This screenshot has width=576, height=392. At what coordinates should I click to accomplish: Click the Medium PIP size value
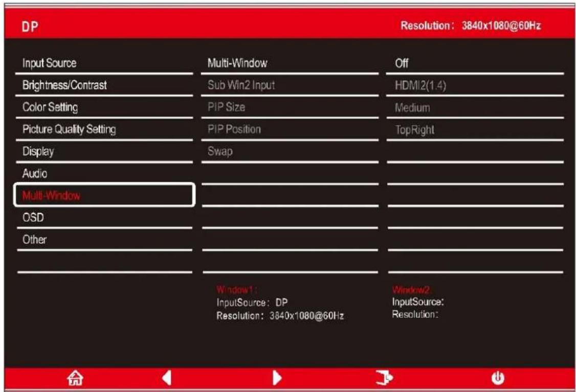475,107
